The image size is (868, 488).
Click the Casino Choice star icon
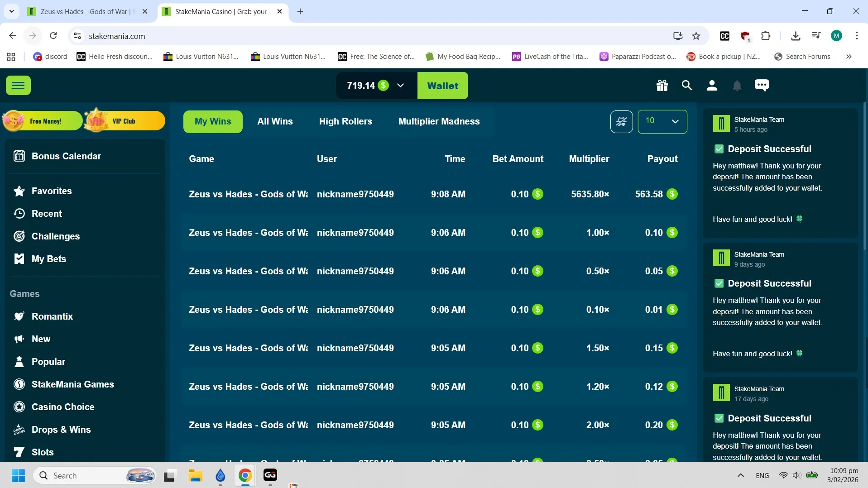tap(19, 407)
